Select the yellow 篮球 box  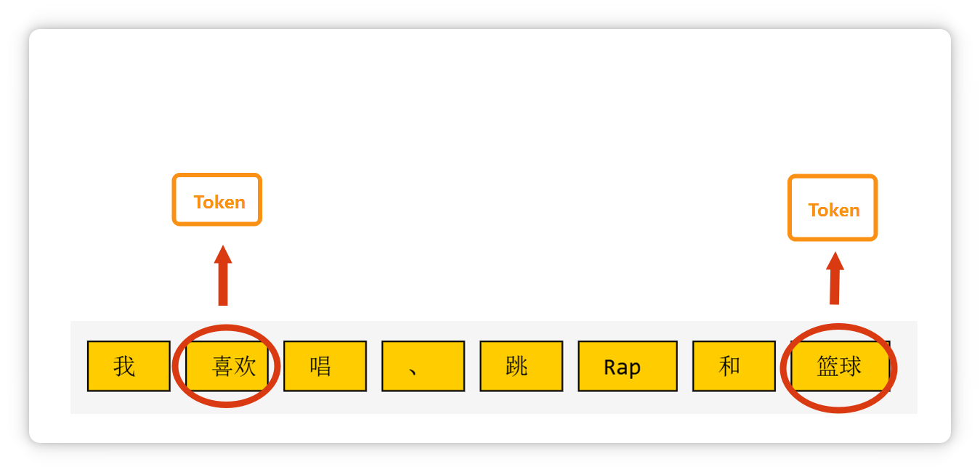click(x=840, y=366)
